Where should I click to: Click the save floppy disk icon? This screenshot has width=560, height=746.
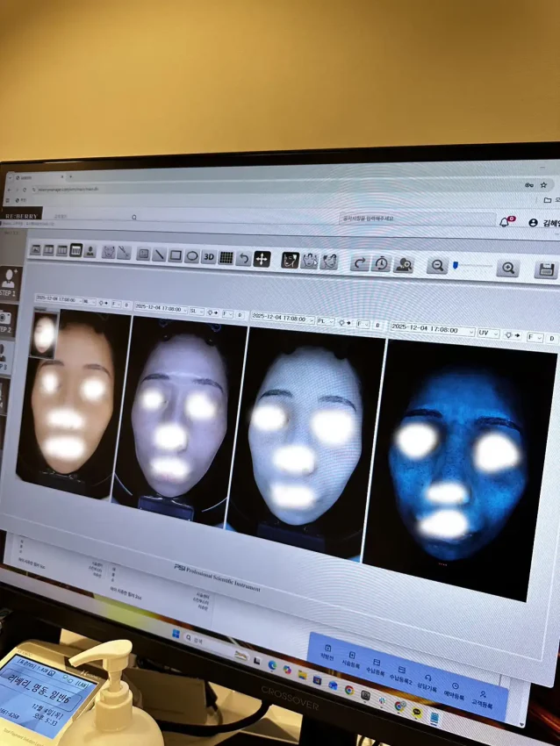click(x=546, y=269)
